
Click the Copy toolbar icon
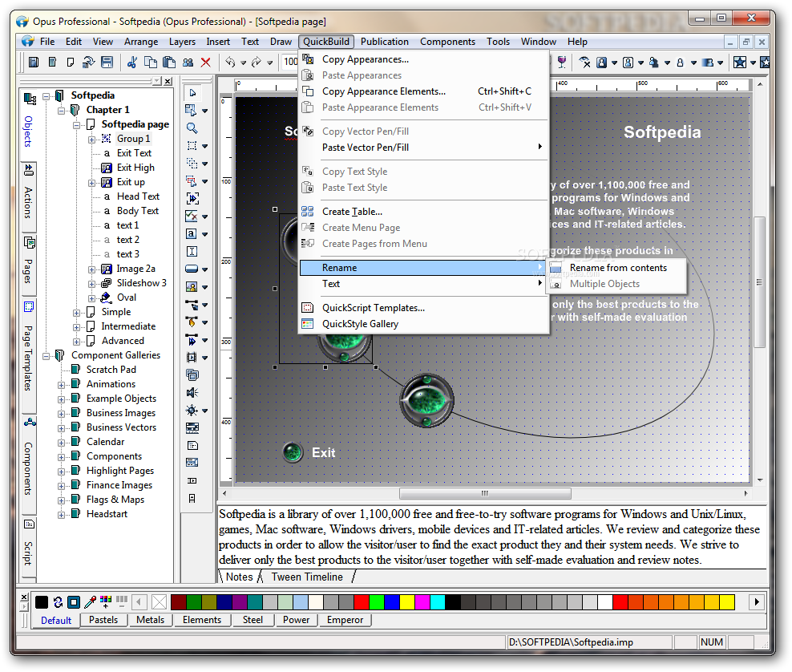(151, 62)
